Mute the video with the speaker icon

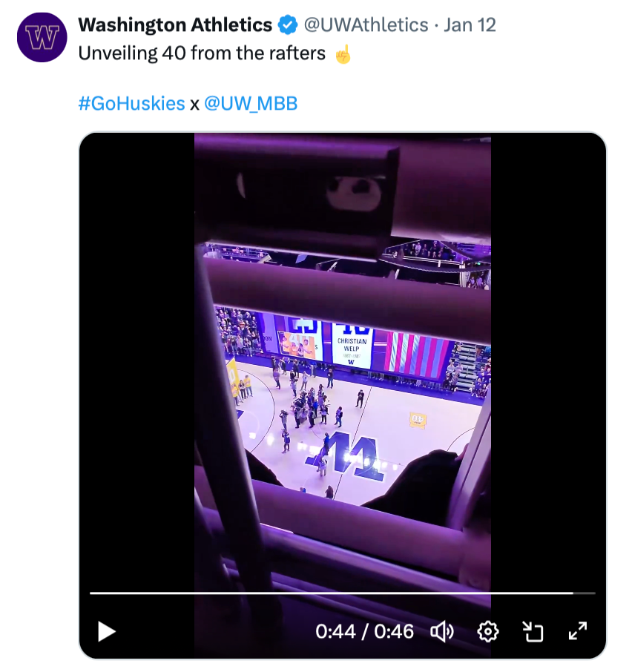pyautogui.click(x=442, y=631)
